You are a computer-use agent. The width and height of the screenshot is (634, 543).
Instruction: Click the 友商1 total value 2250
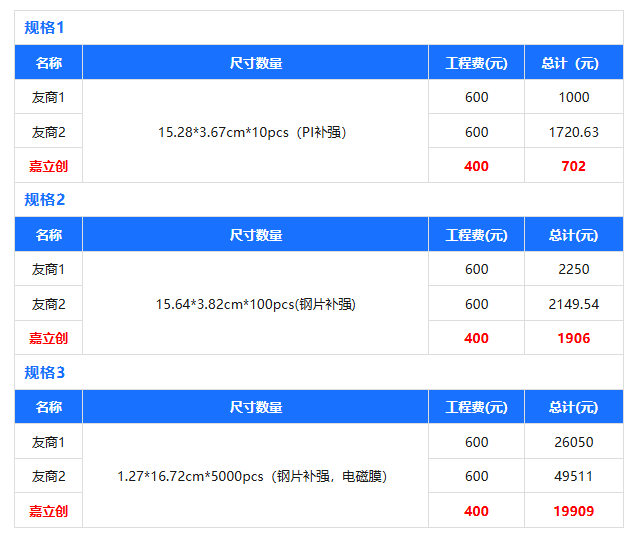point(573,269)
